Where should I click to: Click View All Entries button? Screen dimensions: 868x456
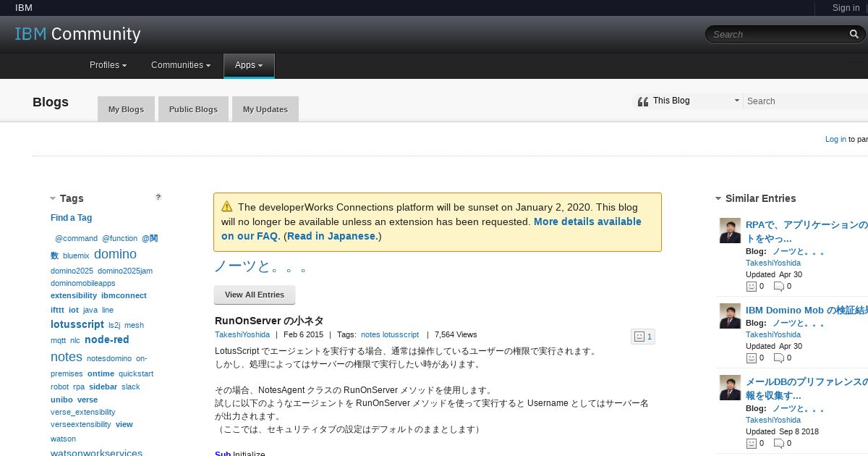[255, 295]
